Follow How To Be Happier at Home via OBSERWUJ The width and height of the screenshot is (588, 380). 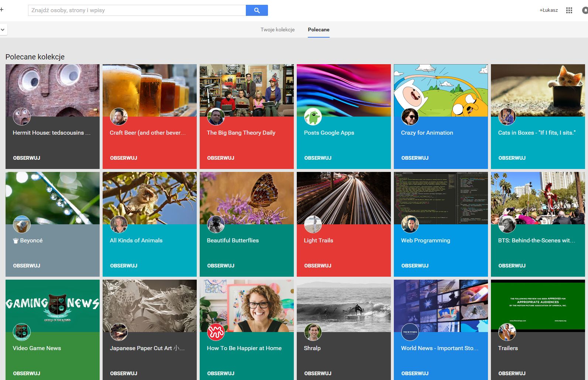221,373
